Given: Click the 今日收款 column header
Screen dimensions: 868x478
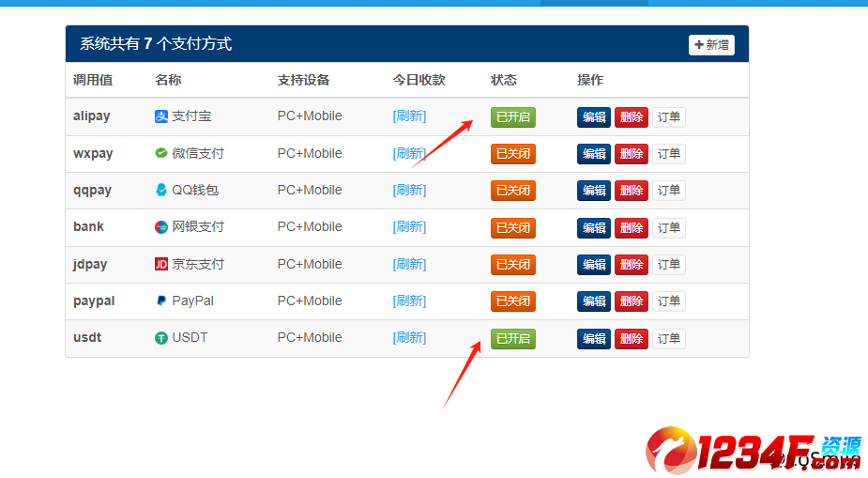Looking at the screenshot, I should pos(419,81).
